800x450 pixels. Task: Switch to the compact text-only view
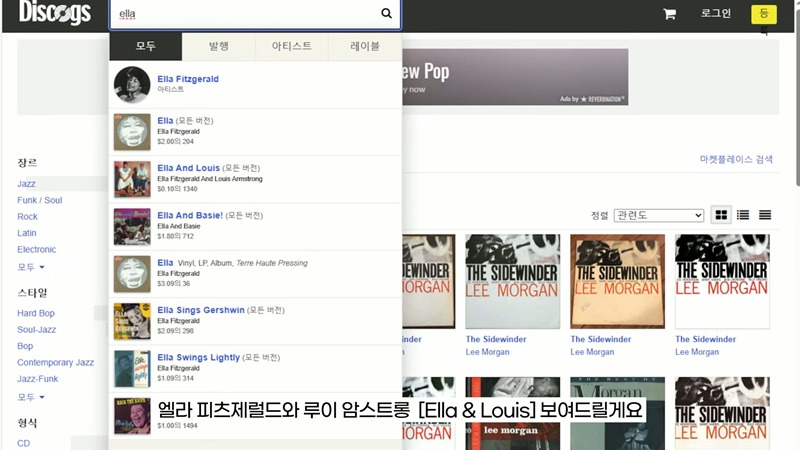coord(765,215)
